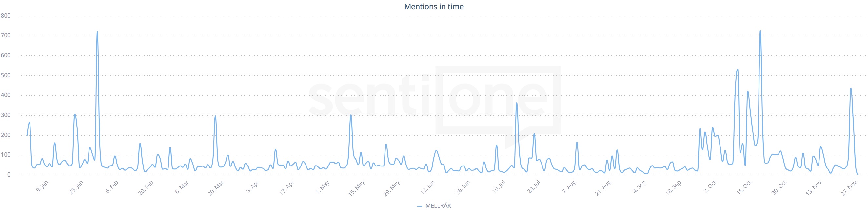This screenshot has width=868, height=215.
Task: Select the '7. Aug' axis label
Action: click(569, 187)
